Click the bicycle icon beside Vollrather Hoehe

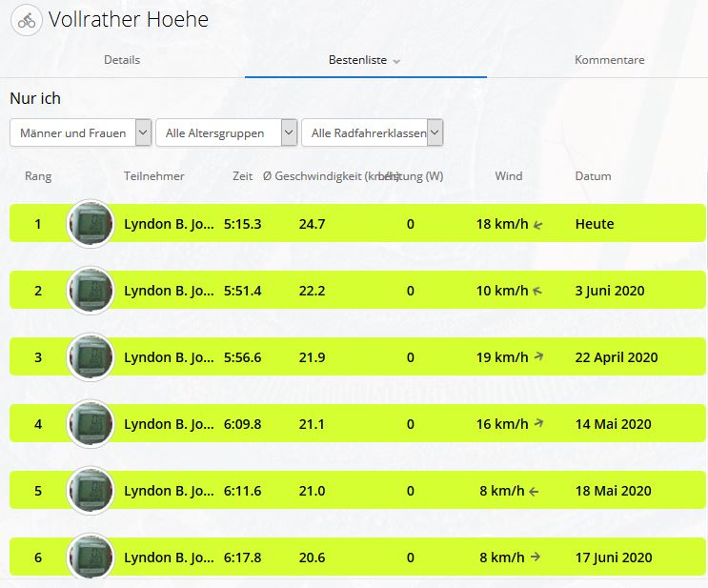pos(27,20)
